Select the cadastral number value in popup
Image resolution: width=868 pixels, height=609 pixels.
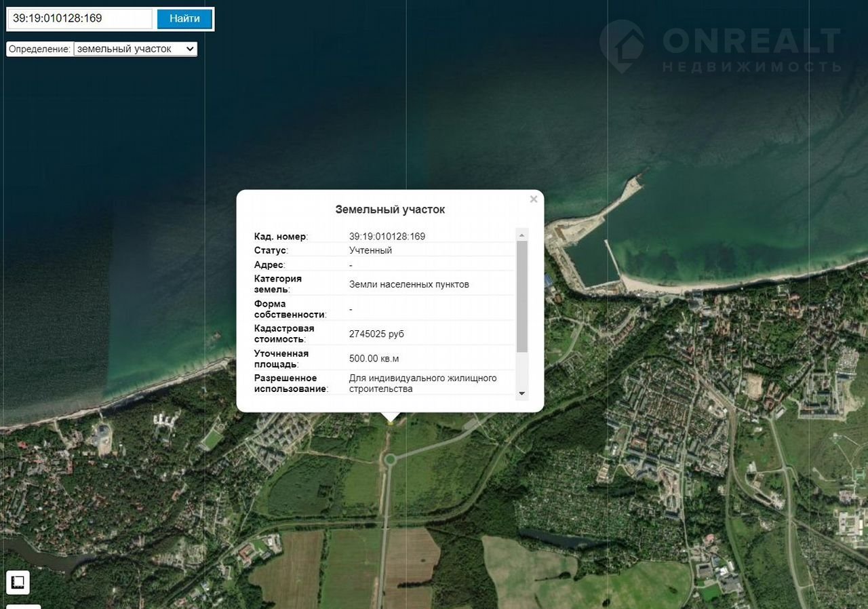(387, 237)
